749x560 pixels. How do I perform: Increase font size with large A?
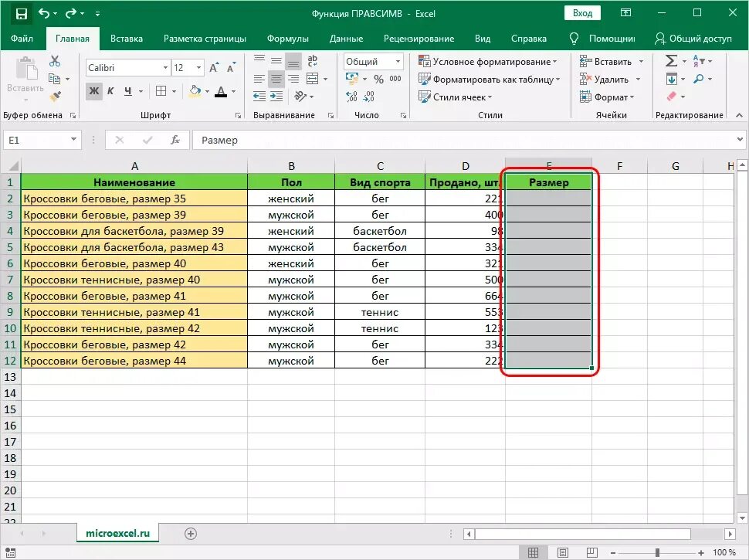pyautogui.click(x=215, y=68)
